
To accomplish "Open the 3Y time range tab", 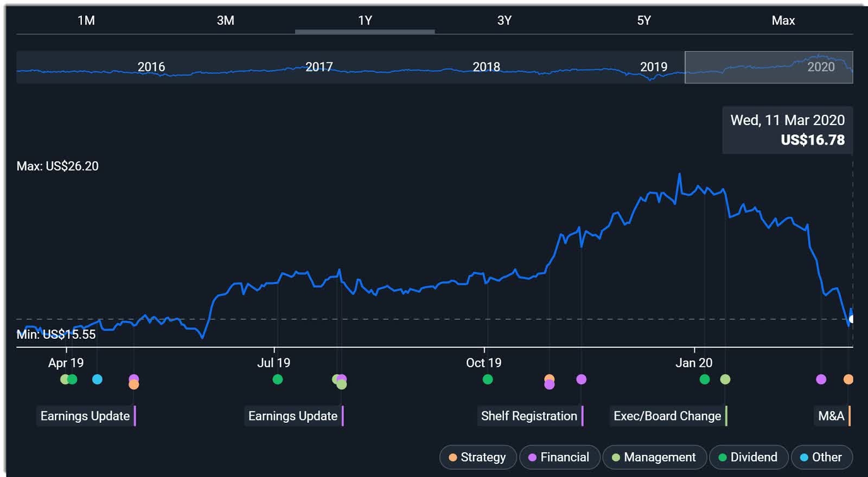I will tap(505, 21).
